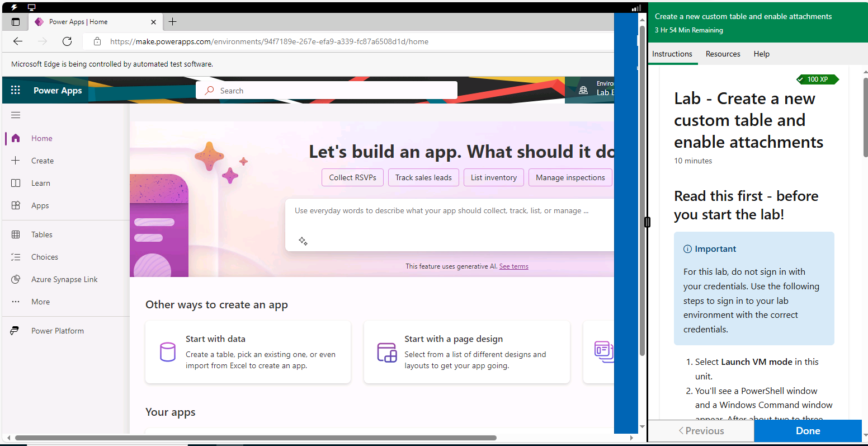Click the Apps icon in sidebar
868x446 pixels.
coord(16,205)
